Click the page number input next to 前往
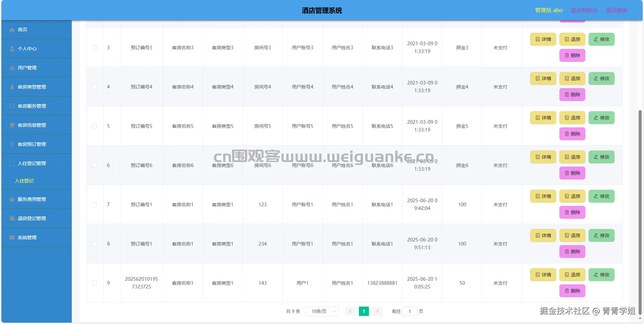This screenshot has height=324, width=644. [x=410, y=311]
